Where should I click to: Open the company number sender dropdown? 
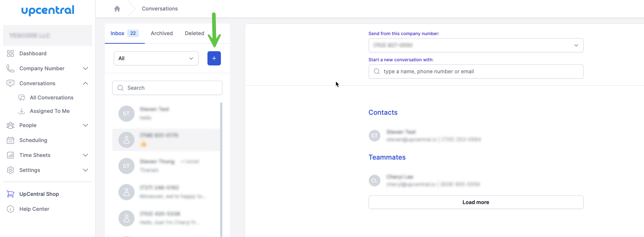click(475, 45)
